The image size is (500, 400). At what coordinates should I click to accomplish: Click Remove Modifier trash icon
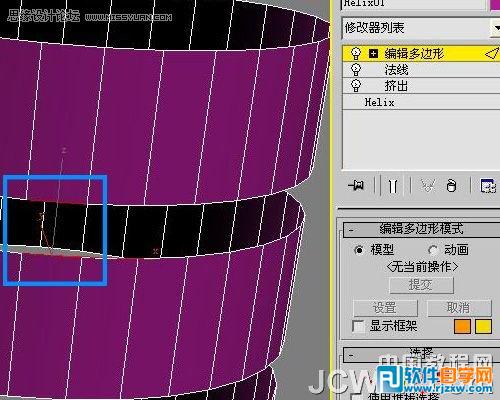point(451,186)
